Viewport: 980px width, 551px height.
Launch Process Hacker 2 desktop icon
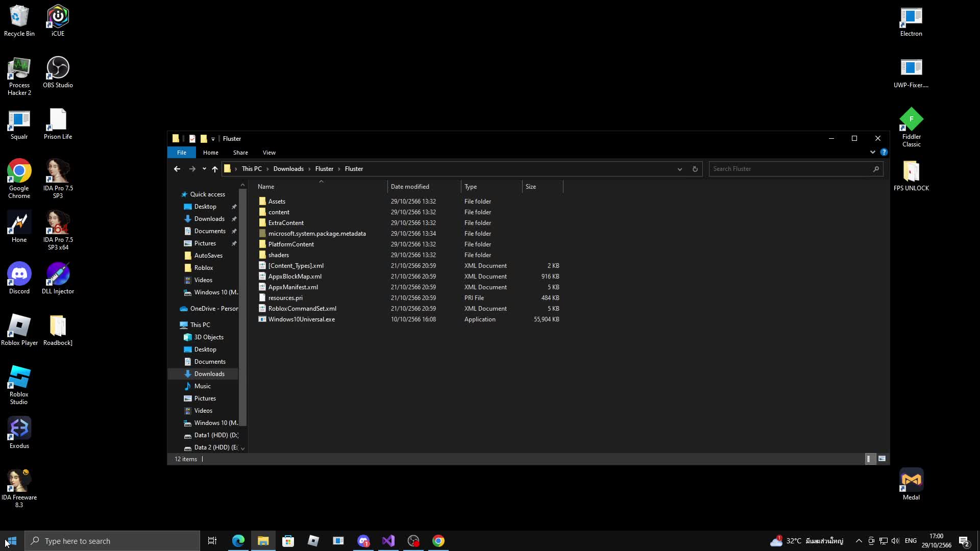tap(19, 77)
